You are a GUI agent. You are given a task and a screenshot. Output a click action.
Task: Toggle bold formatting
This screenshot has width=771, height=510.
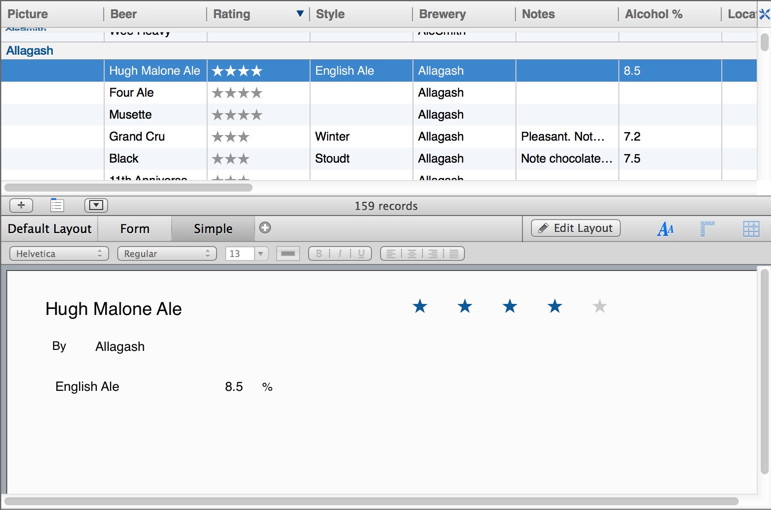319,254
